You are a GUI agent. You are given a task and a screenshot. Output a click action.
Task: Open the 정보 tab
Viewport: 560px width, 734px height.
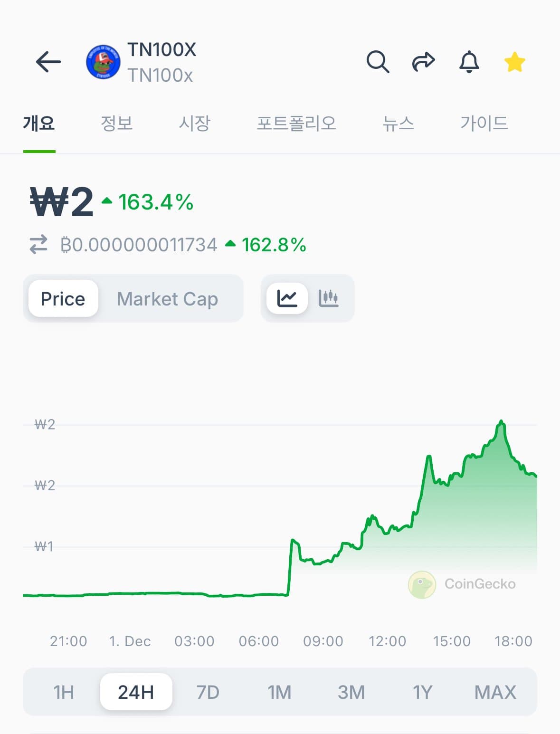point(116,124)
